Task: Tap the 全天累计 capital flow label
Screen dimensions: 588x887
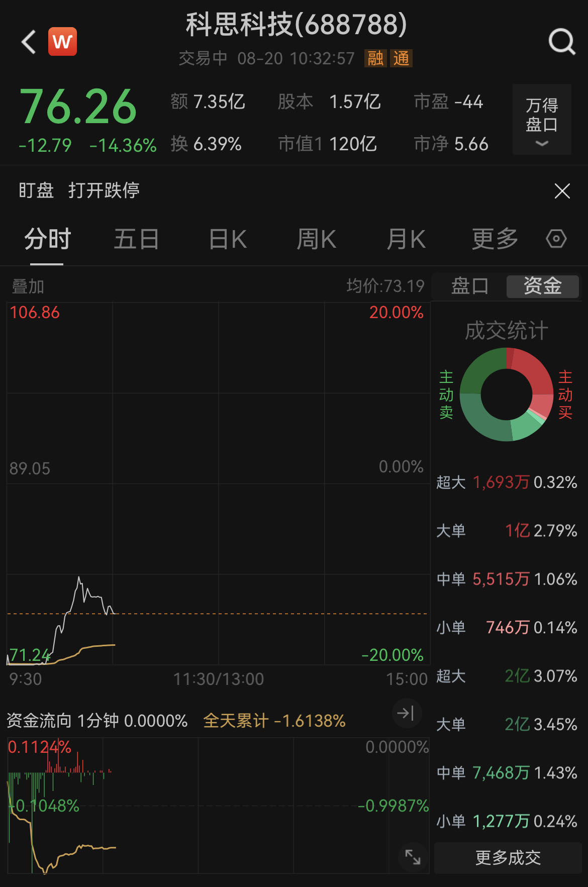Action: [274, 721]
